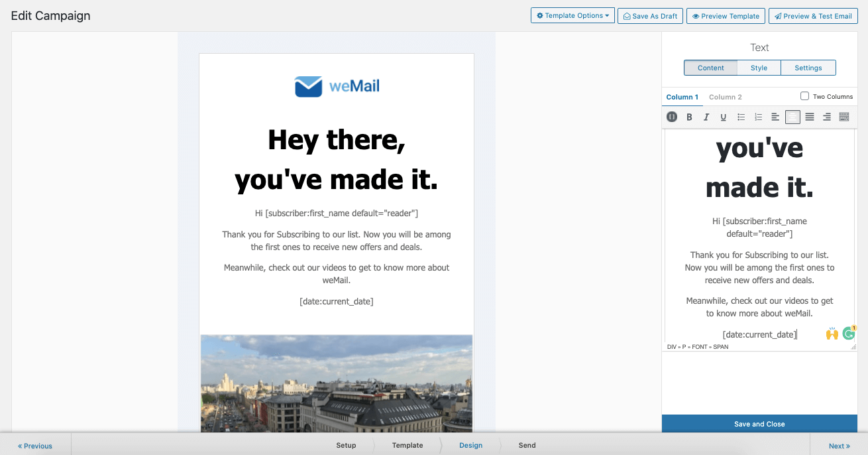Select the shortcode insert icon in the toolbar
868x455 pixels.
pyautogui.click(x=672, y=117)
